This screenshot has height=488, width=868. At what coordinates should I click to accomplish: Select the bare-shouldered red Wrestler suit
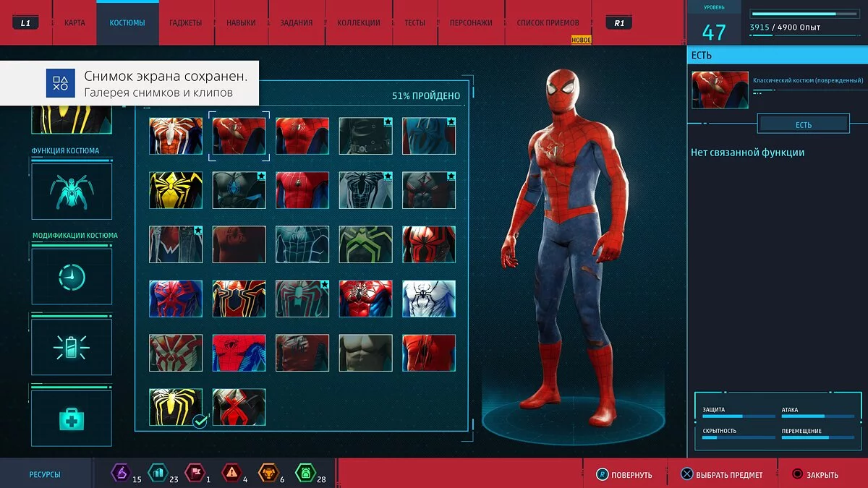(x=239, y=244)
